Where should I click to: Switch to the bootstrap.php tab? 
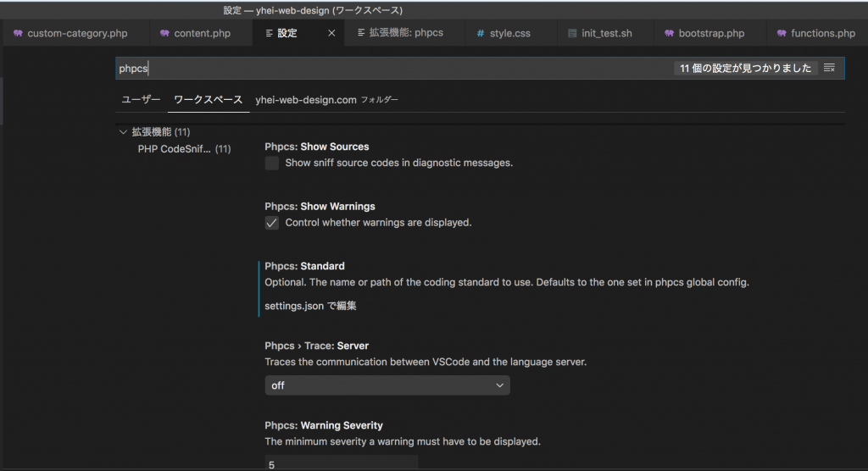pos(709,33)
